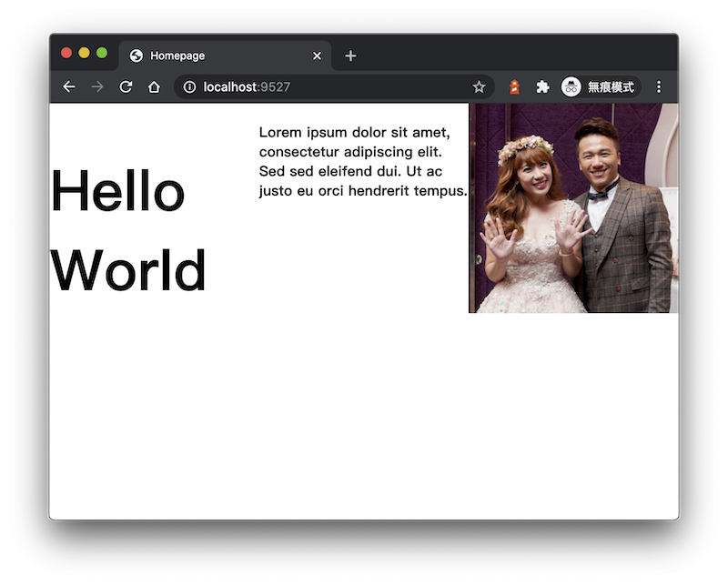Image resolution: width=728 pixels, height=585 pixels.
Task: View site information icon beside localhost
Action: click(189, 86)
